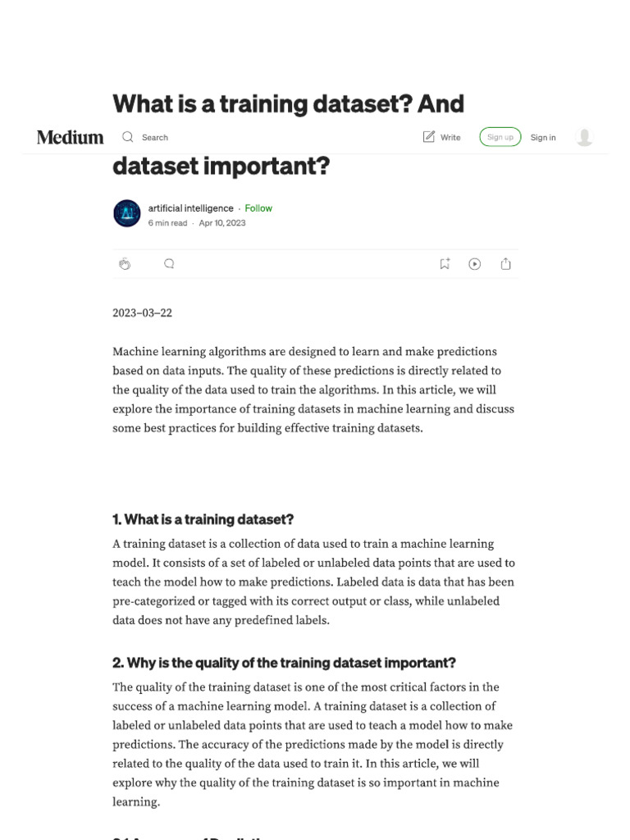Play the article audio listen button
The height and width of the screenshot is (840, 630).
[475, 263]
